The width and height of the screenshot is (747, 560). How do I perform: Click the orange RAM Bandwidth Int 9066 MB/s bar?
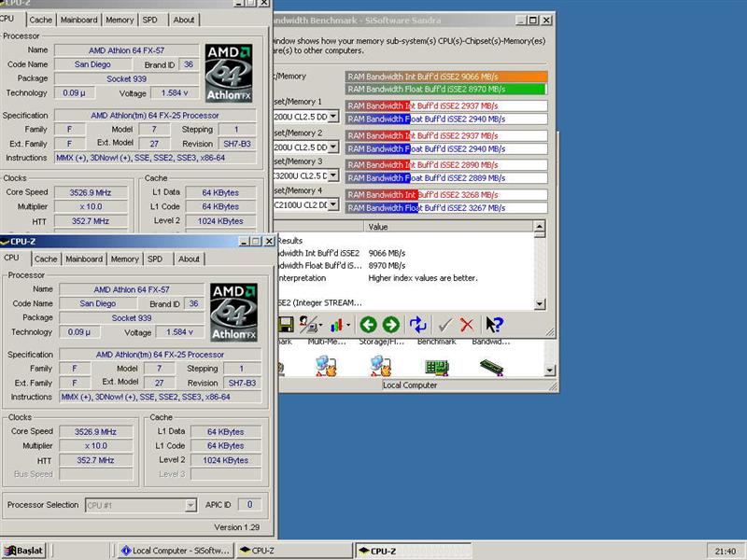tap(446, 77)
